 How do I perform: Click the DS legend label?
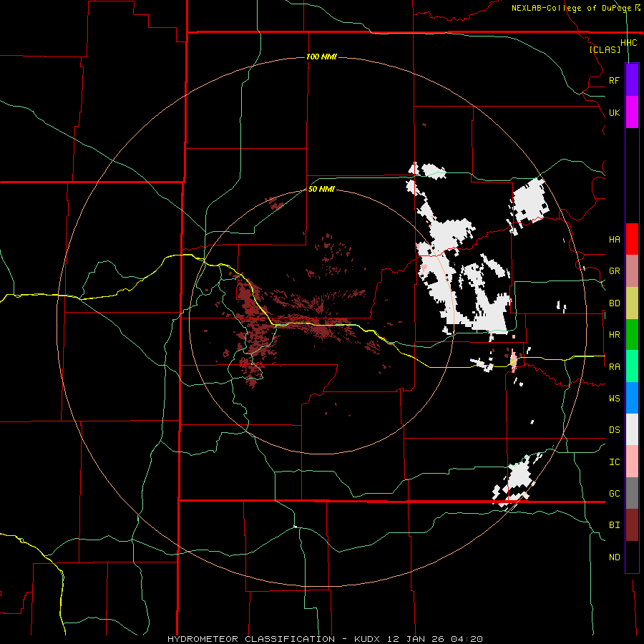tap(614, 430)
